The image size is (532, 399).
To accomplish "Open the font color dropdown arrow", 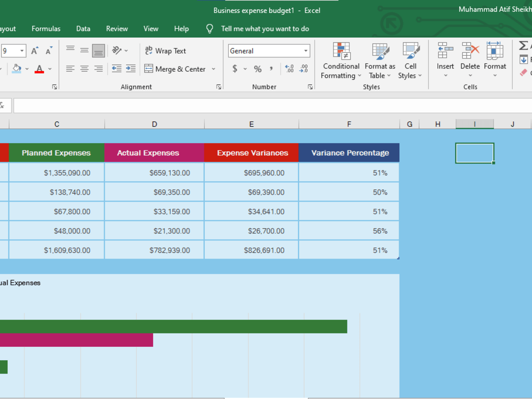I will click(49, 69).
